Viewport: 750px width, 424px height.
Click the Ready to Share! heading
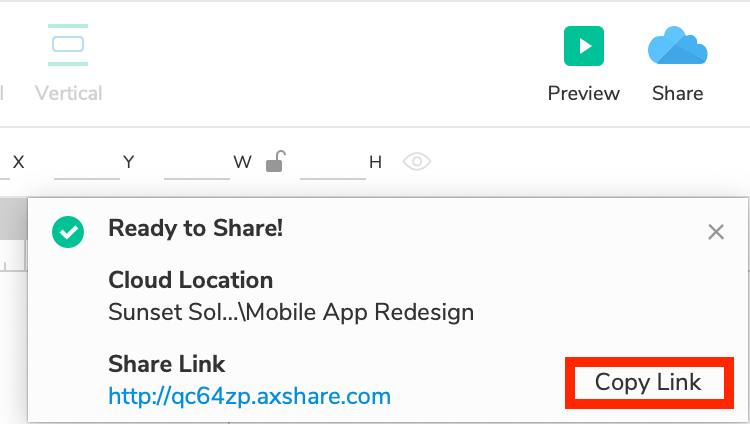click(x=196, y=228)
